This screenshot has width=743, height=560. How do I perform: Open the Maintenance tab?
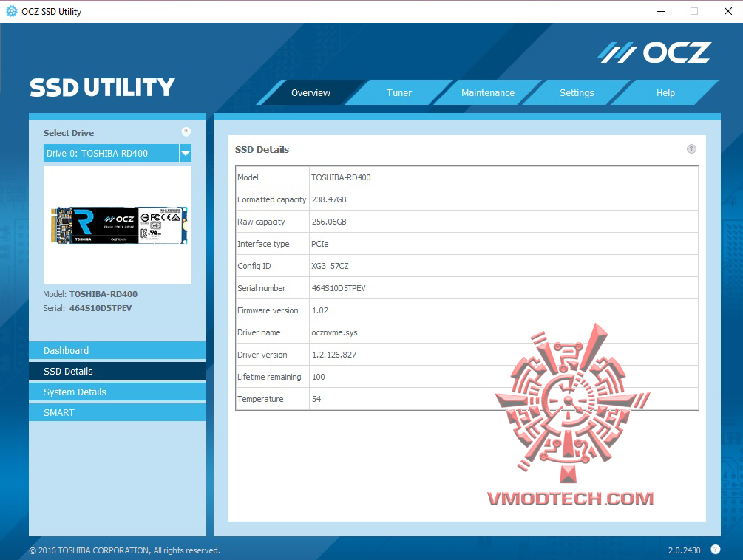488,92
